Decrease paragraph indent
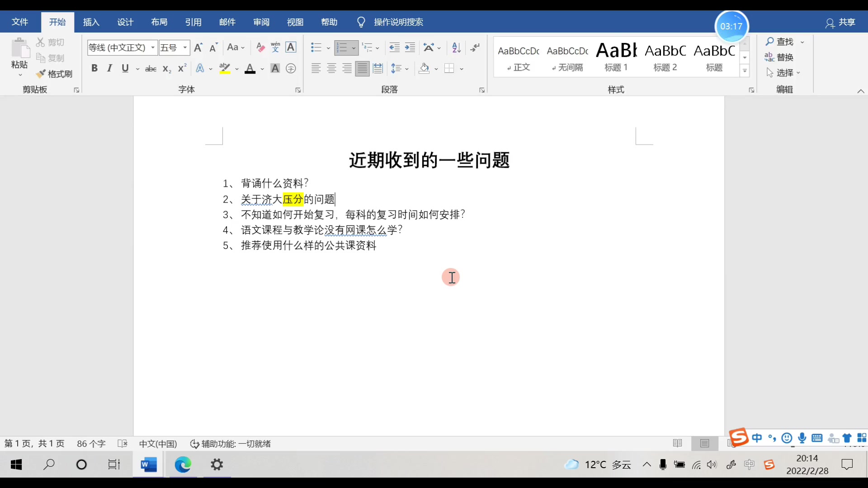Screen dimensions: 868x488 pyautogui.click(x=394, y=47)
